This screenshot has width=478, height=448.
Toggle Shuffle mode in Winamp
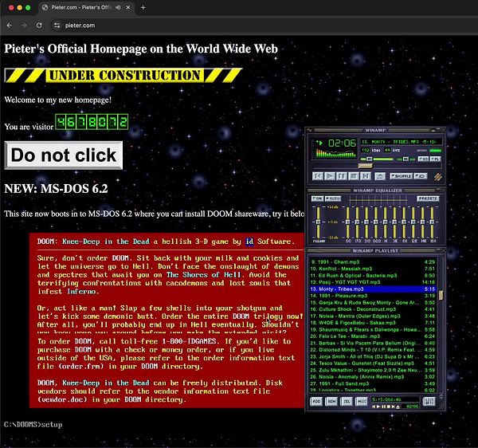401,176
